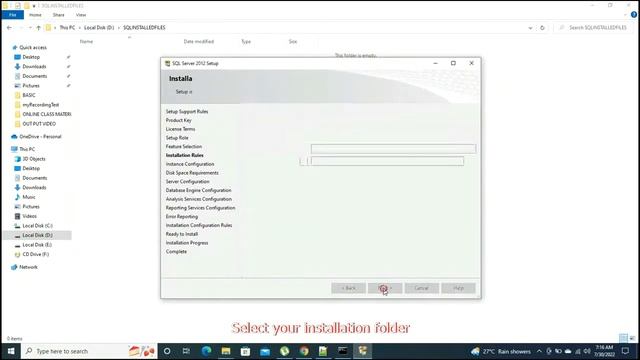Open Downloads under Quick access
The width and height of the screenshot is (640, 360).
tap(34, 67)
